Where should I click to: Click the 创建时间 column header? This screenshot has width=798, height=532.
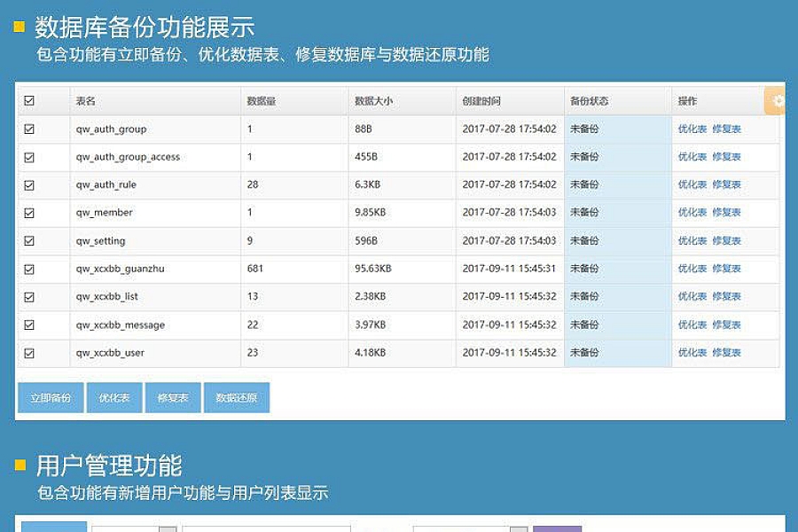click(x=481, y=102)
